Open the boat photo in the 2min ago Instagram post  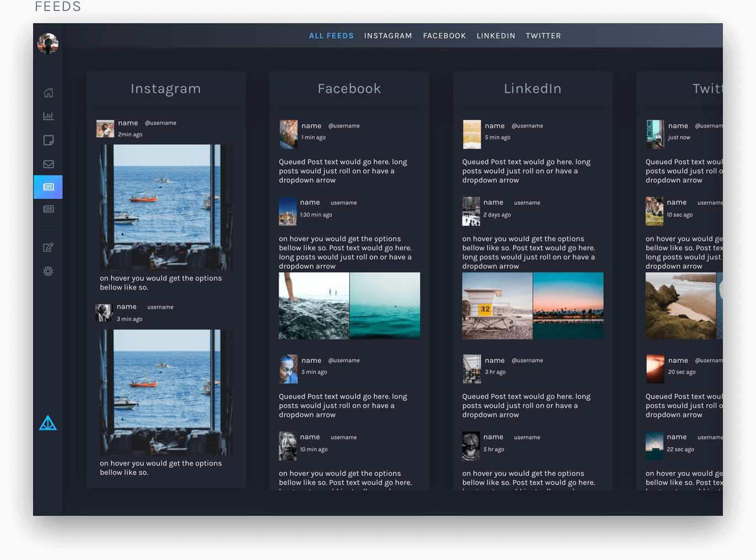(166, 208)
